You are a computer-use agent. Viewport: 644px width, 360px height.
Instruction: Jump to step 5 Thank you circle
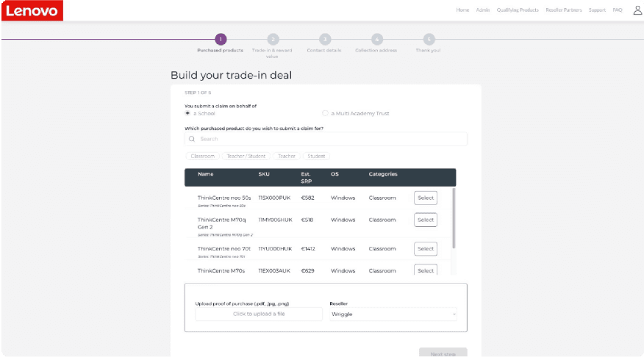click(429, 40)
